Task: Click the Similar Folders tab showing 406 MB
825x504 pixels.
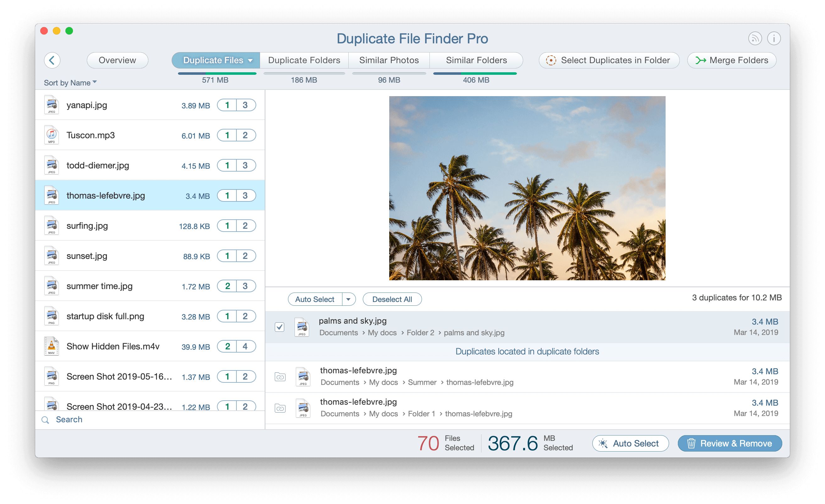Action: pyautogui.click(x=476, y=59)
